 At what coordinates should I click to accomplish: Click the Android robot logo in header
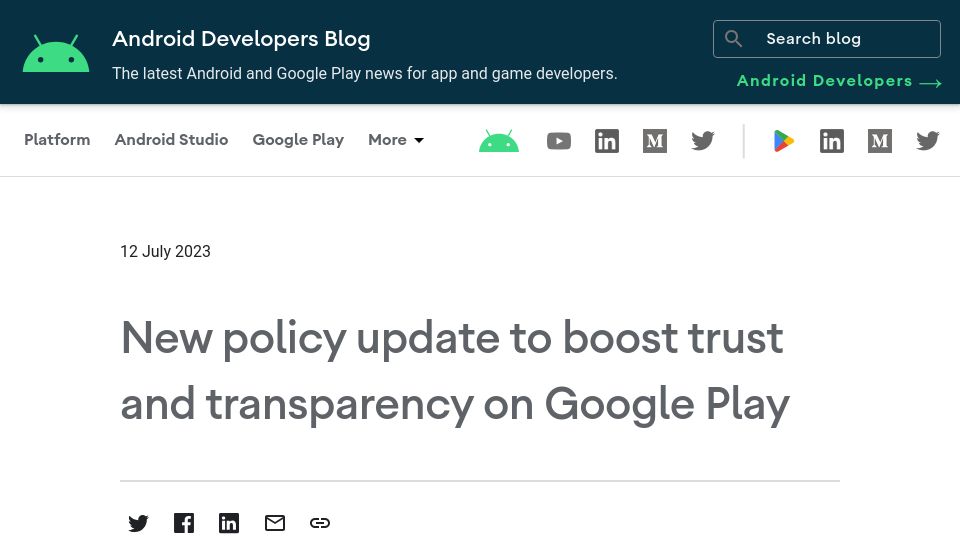56,53
